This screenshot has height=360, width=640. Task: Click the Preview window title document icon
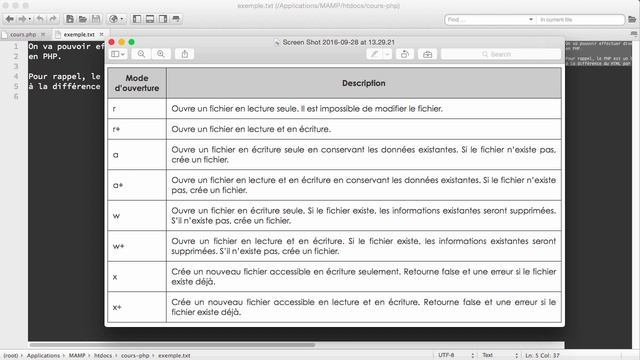[277, 42]
